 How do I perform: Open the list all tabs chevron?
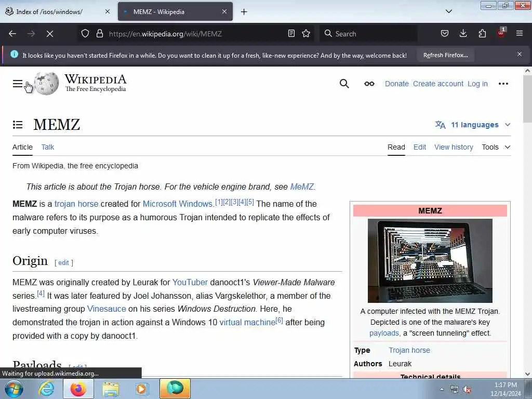(x=448, y=11)
